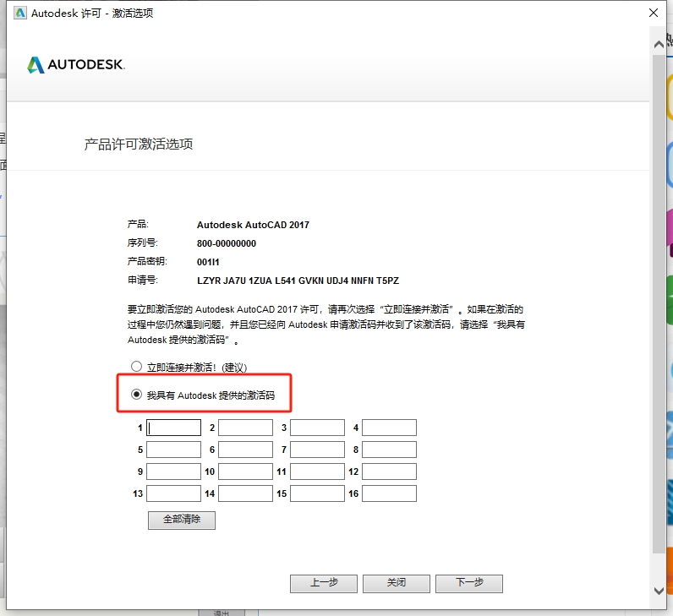Viewport: 673px width, 616px height.
Task: Click the 关闭 button
Action: pyautogui.click(x=397, y=583)
